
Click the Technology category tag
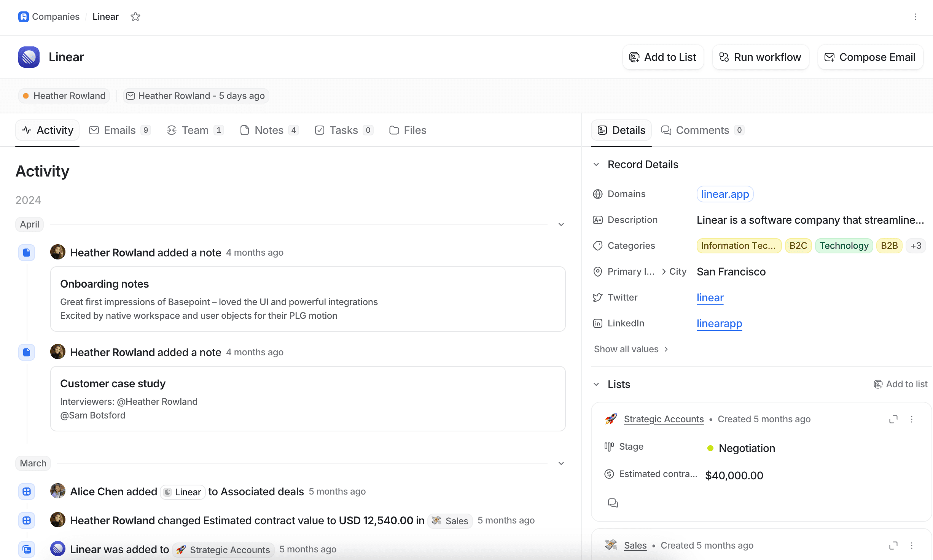click(x=844, y=246)
